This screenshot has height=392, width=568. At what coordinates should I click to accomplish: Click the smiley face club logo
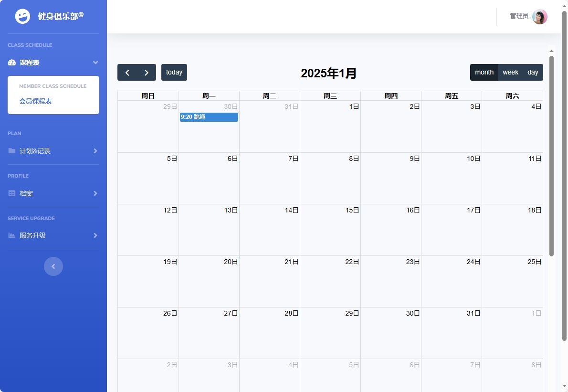22,17
